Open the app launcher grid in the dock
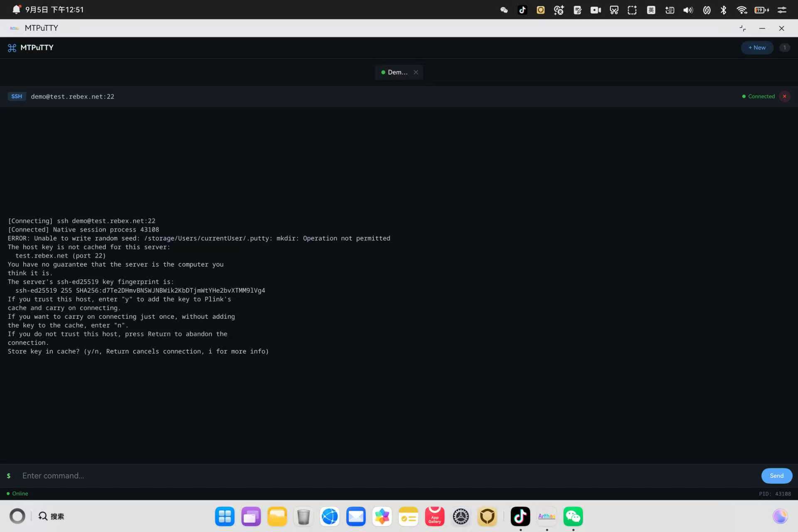The height and width of the screenshot is (532, 798). click(x=225, y=517)
